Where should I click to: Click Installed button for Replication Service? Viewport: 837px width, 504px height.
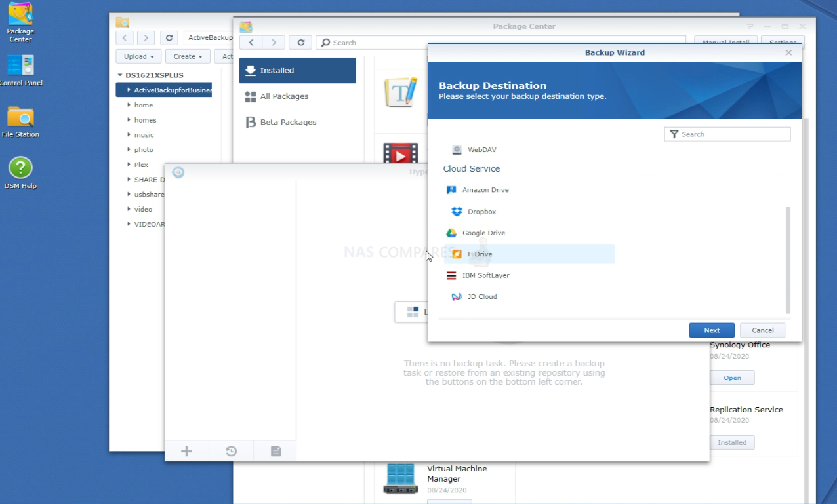click(x=732, y=442)
